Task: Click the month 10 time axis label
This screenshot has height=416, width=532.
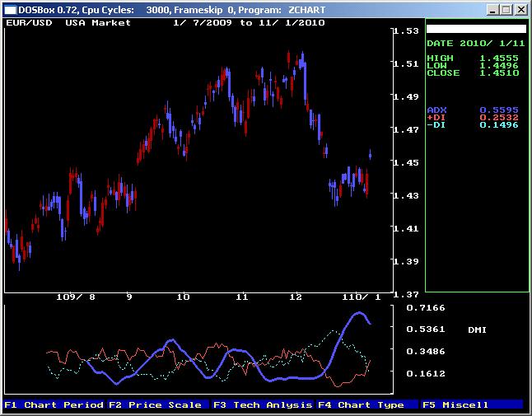Action: (183, 297)
